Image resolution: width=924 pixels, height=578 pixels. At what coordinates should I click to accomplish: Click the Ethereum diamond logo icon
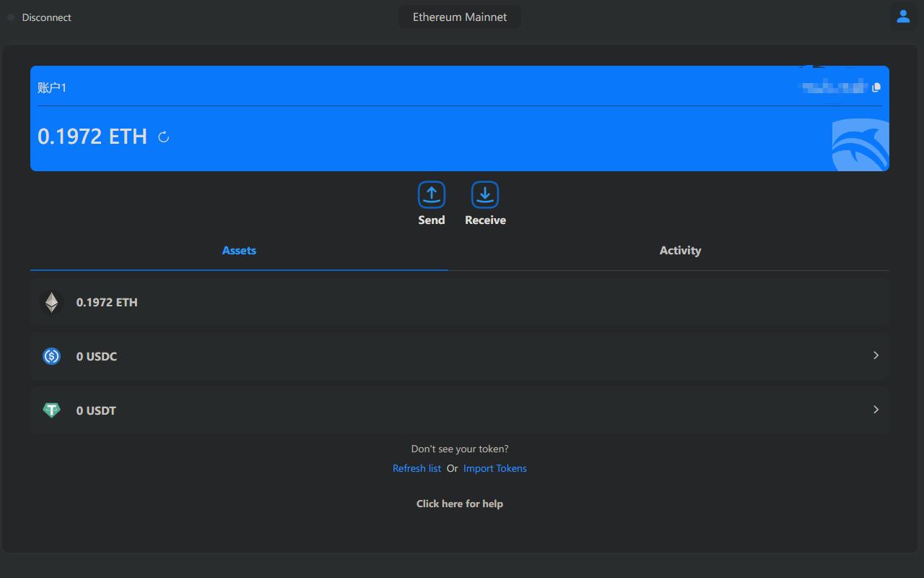pos(51,302)
